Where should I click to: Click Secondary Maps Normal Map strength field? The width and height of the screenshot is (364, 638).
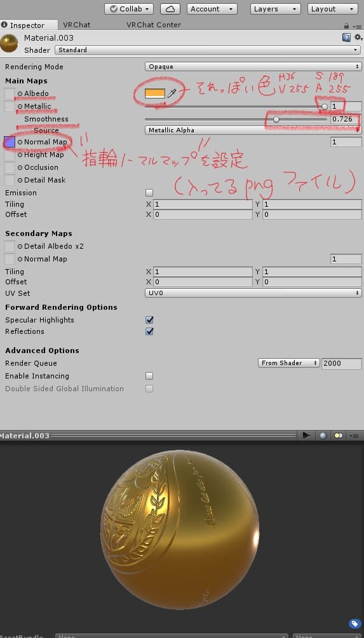tap(346, 259)
